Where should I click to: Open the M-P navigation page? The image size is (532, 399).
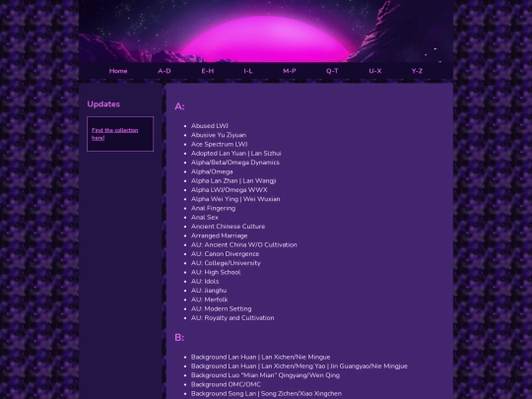[x=290, y=71]
